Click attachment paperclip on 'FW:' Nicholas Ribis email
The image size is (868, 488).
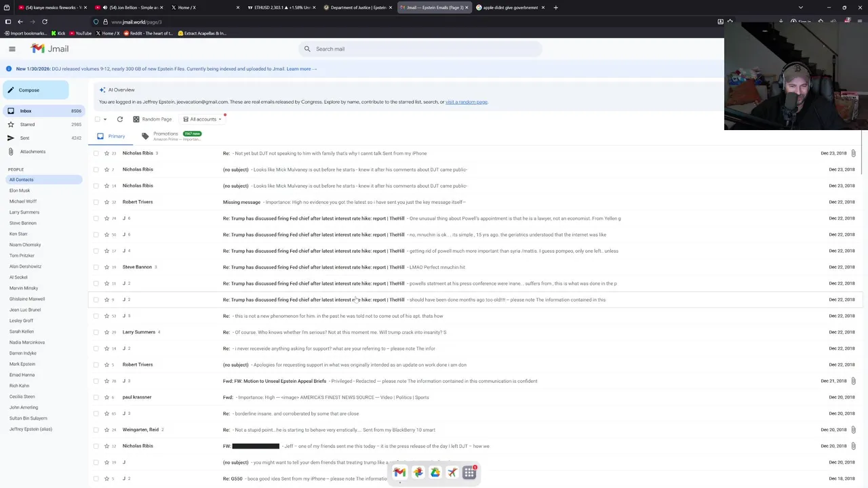tap(853, 446)
